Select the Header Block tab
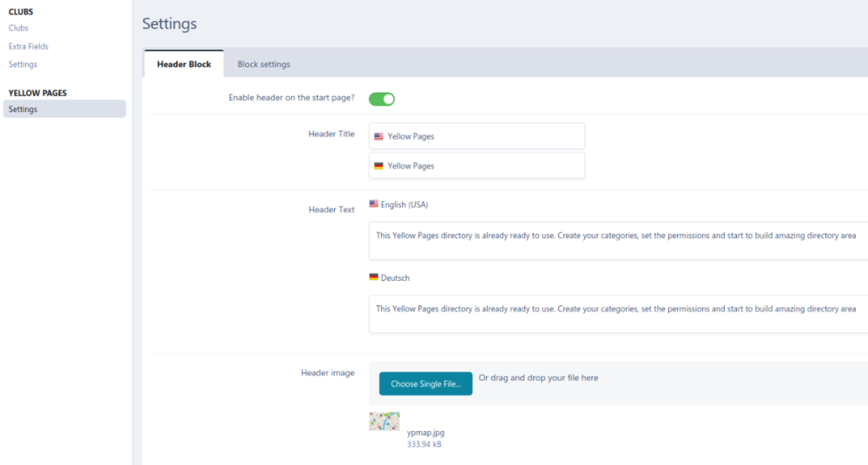868x465 pixels. (x=184, y=64)
